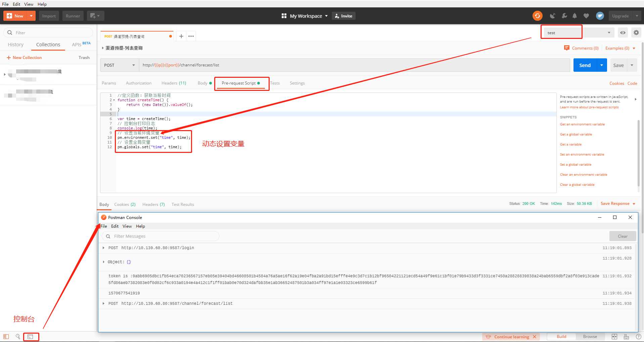Screen dimensions: 644x342
Task: Dismiss the Continue learning banner
Action: (535, 337)
